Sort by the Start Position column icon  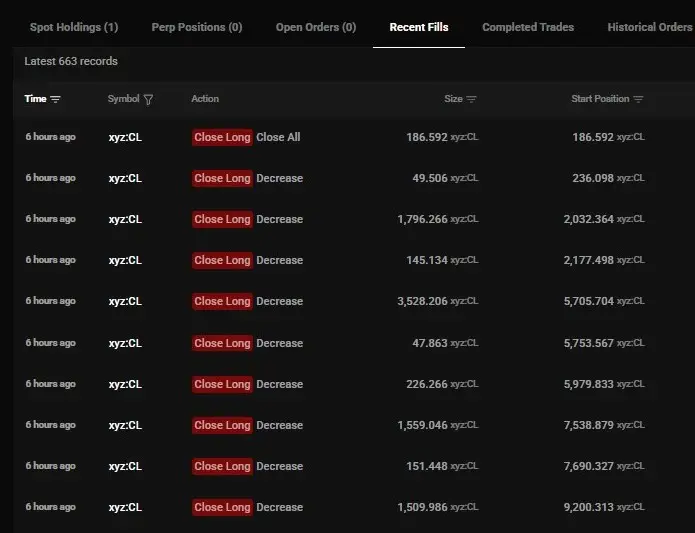click(638, 99)
